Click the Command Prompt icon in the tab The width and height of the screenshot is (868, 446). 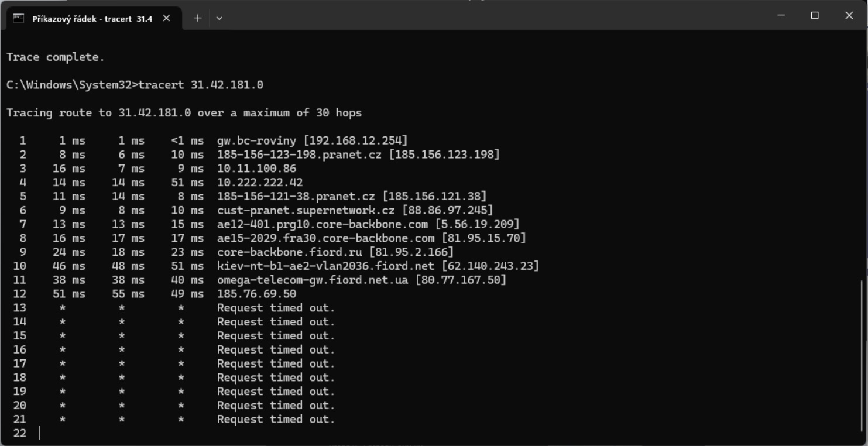19,18
